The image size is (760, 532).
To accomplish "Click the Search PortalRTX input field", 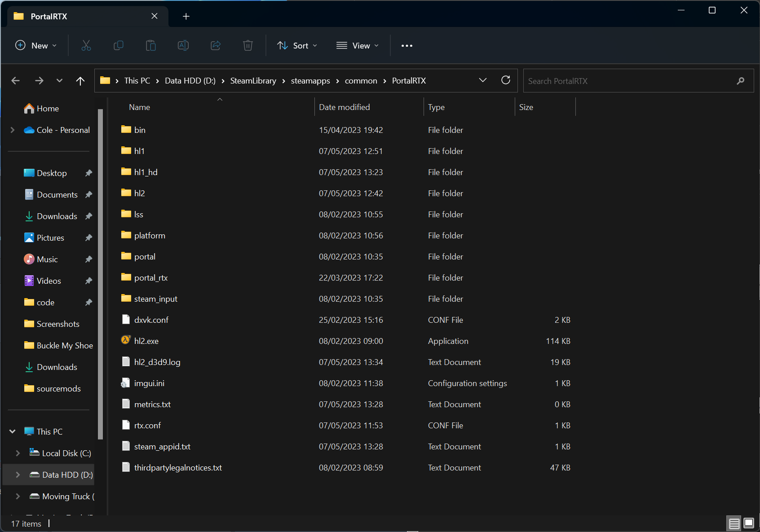I will coord(629,81).
